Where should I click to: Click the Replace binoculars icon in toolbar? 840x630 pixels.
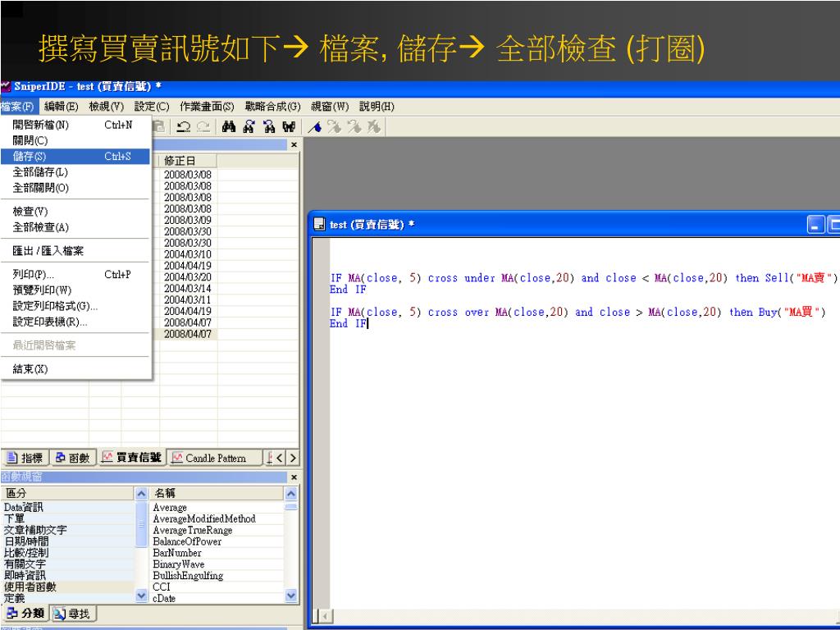click(x=289, y=127)
